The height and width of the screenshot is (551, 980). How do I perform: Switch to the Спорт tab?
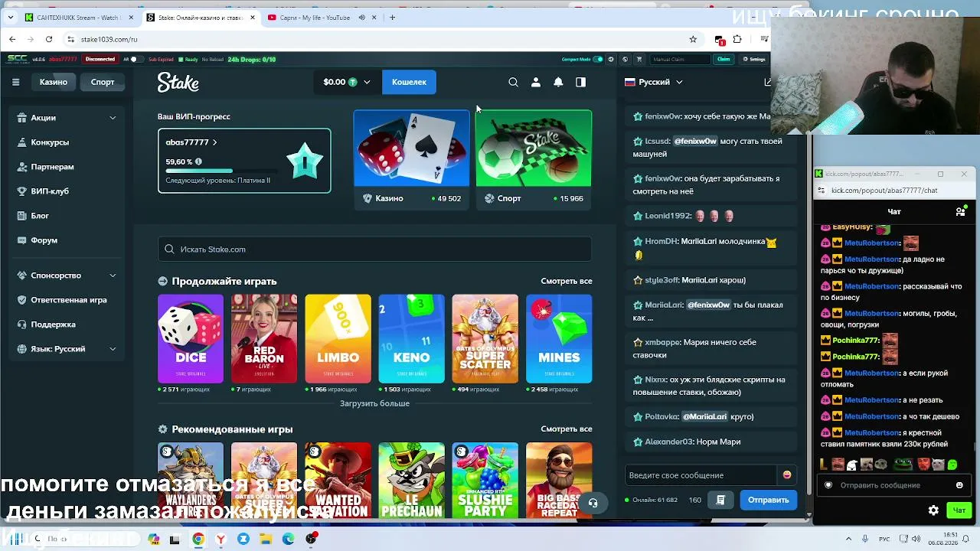pos(103,82)
